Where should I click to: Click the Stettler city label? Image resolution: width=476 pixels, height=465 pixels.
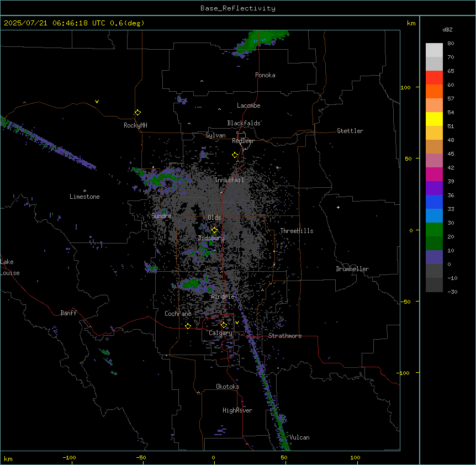350,131
